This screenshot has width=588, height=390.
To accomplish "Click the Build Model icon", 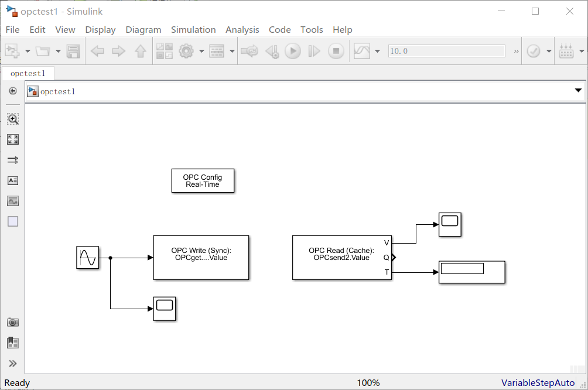I will 566,51.
